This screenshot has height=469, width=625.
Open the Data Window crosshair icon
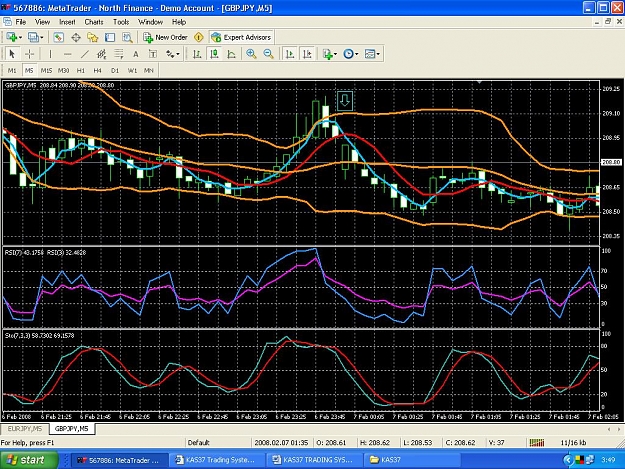[x=76, y=37]
